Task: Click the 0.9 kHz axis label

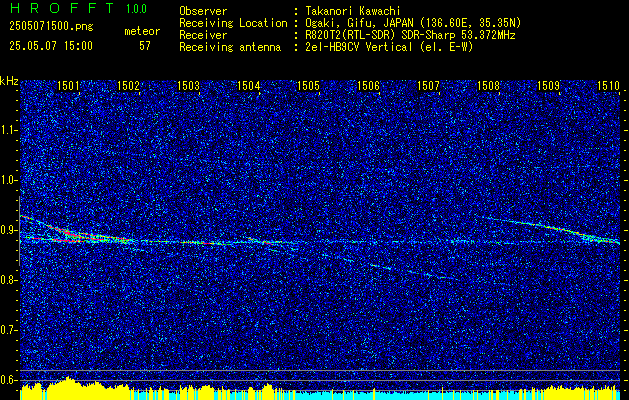Action: coord(8,230)
